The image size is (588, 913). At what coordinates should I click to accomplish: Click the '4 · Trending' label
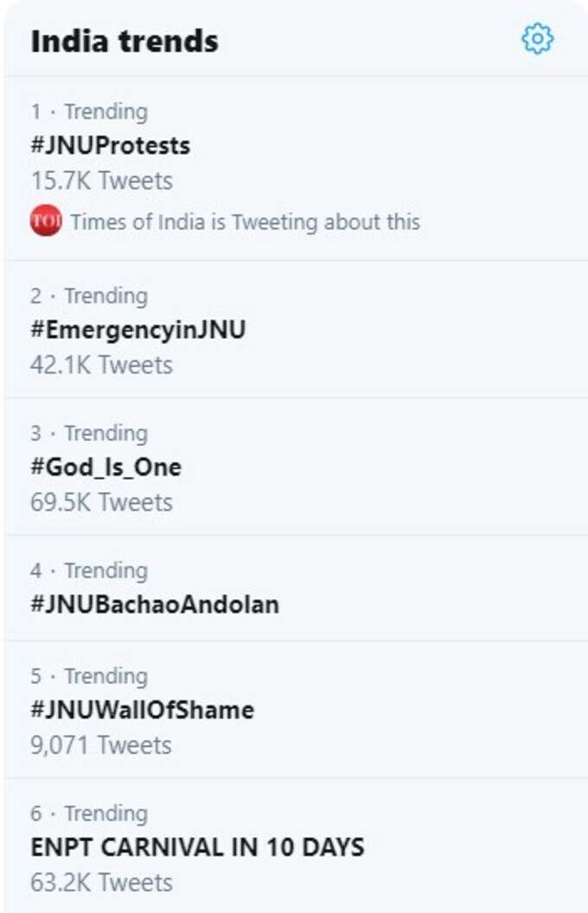(x=89, y=571)
